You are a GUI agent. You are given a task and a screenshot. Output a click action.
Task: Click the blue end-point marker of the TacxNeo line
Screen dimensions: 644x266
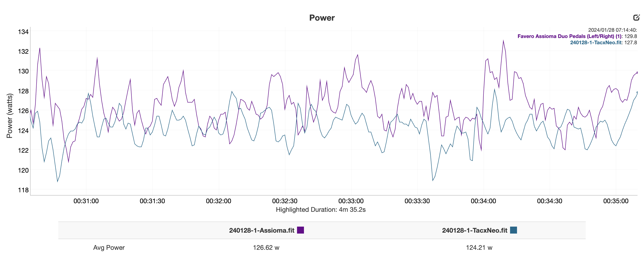coord(637,92)
